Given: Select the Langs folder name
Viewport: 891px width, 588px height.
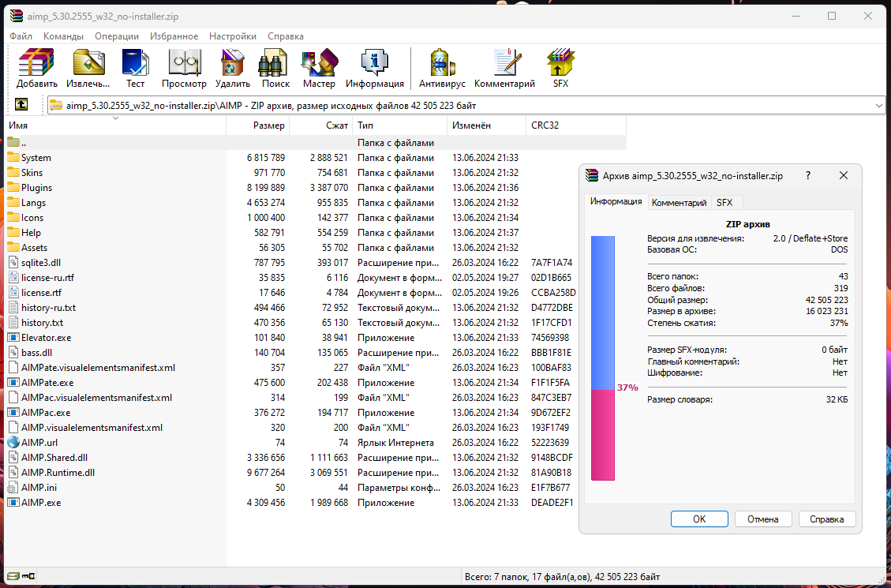Looking at the screenshot, I should (33, 203).
